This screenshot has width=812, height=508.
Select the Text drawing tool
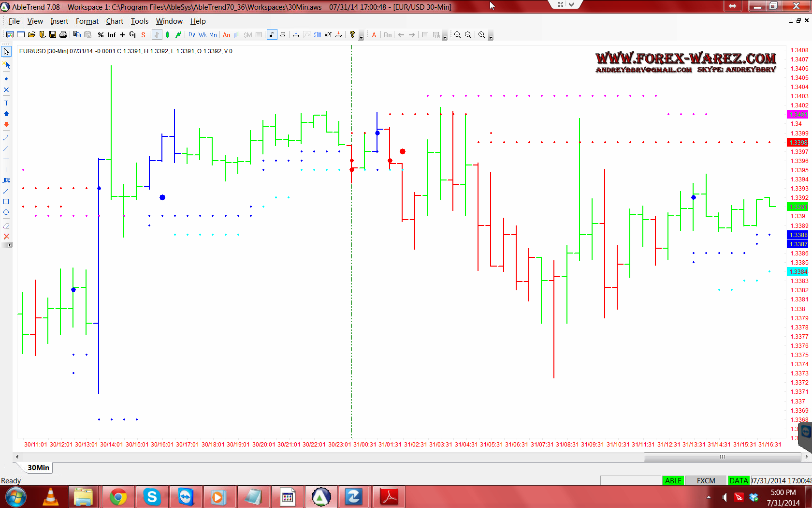click(x=6, y=103)
